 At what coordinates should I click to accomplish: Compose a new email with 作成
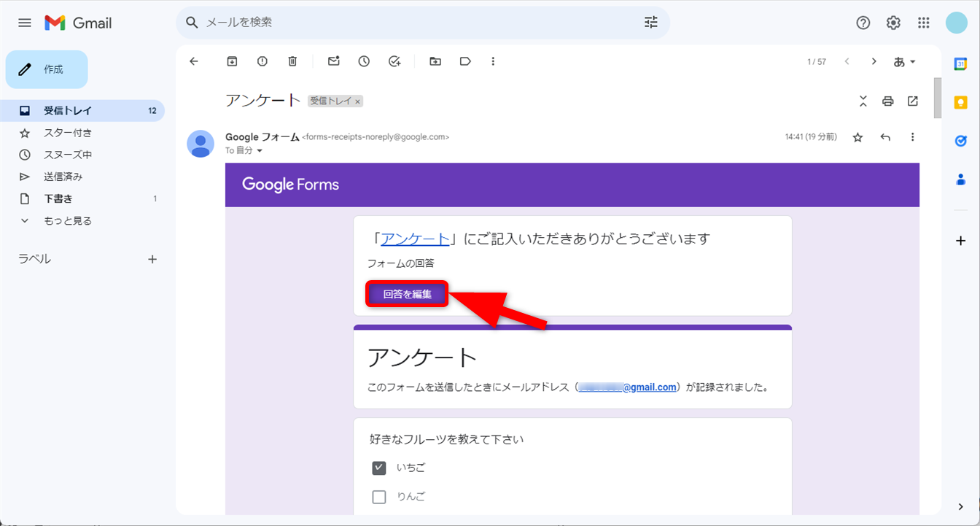coord(47,69)
